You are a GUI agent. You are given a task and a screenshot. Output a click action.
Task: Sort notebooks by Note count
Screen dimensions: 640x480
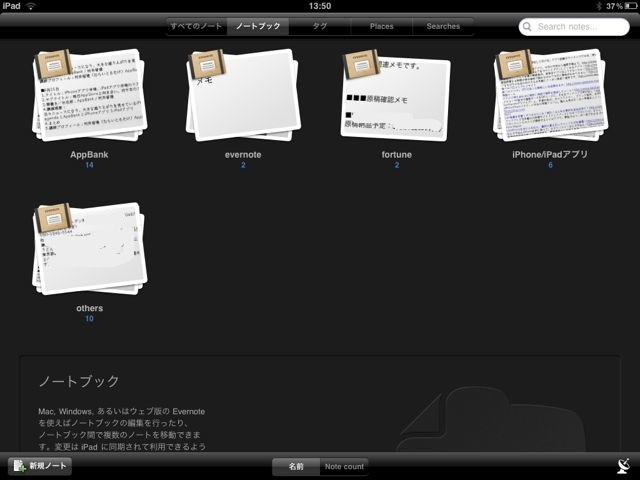(344, 466)
